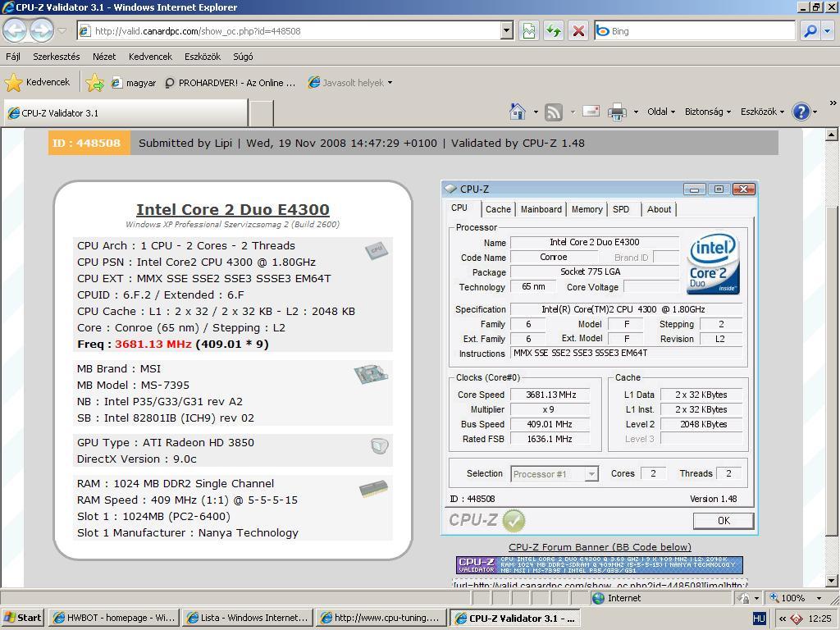Image resolution: width=840 pixels, height=630 pixels.
Task: Open a new blank browser tab
Action: [x=262, y=113]
